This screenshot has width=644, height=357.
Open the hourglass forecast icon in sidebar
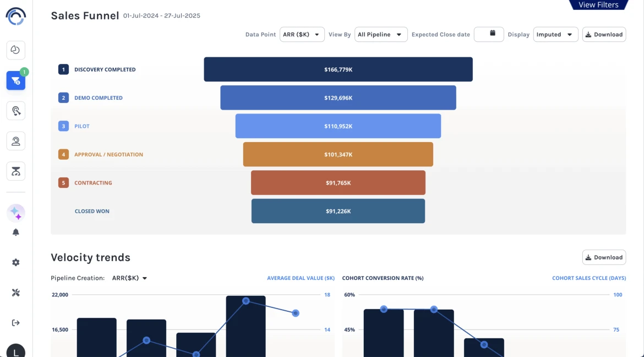click(15, 171)
